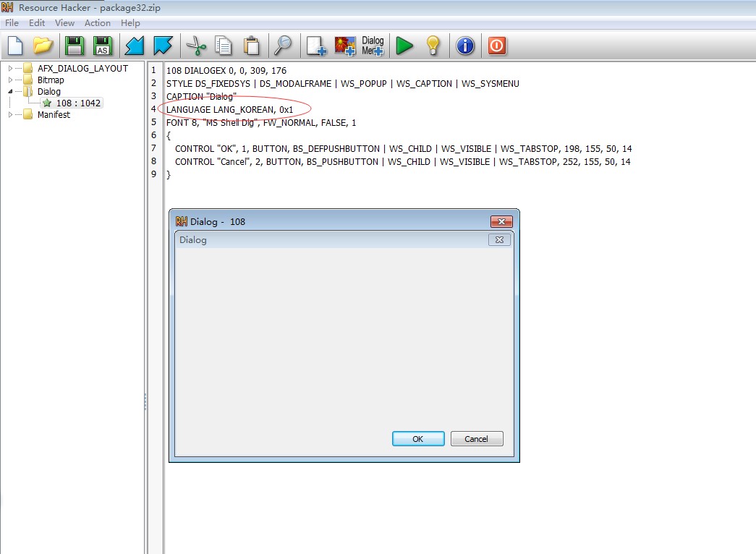Click the panel splitter handle dots

coord(145,401)
